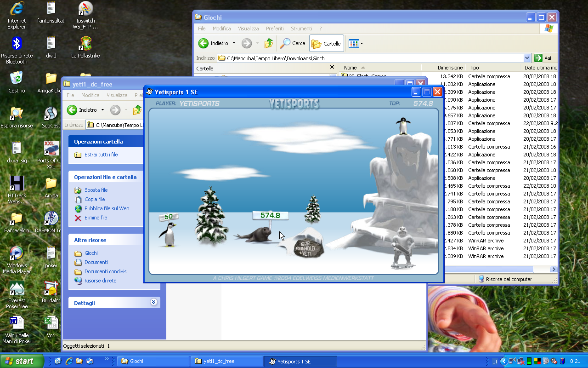
Task: Select the Everest Pokerfree desktop icon
Action: (x=17, y=294)
